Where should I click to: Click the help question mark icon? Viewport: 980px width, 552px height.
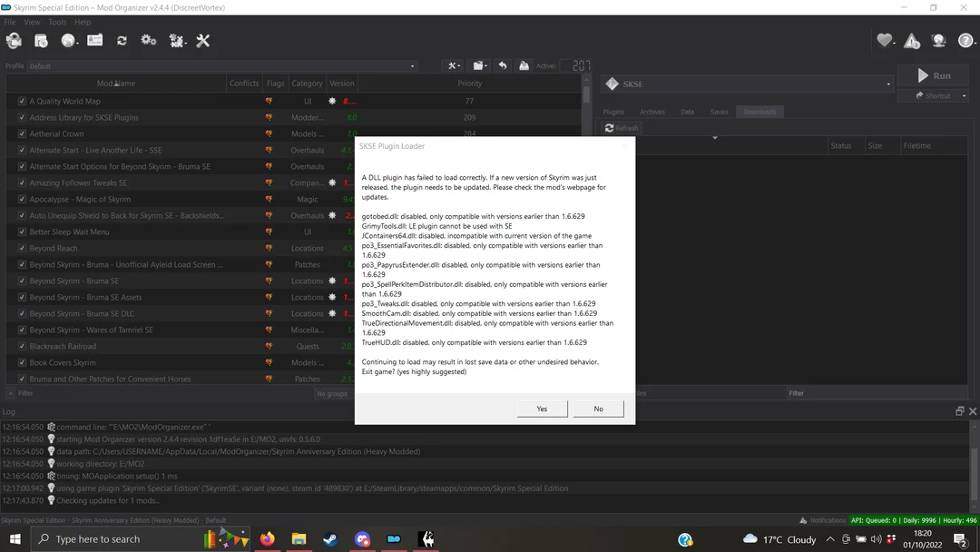click(965, 41)
